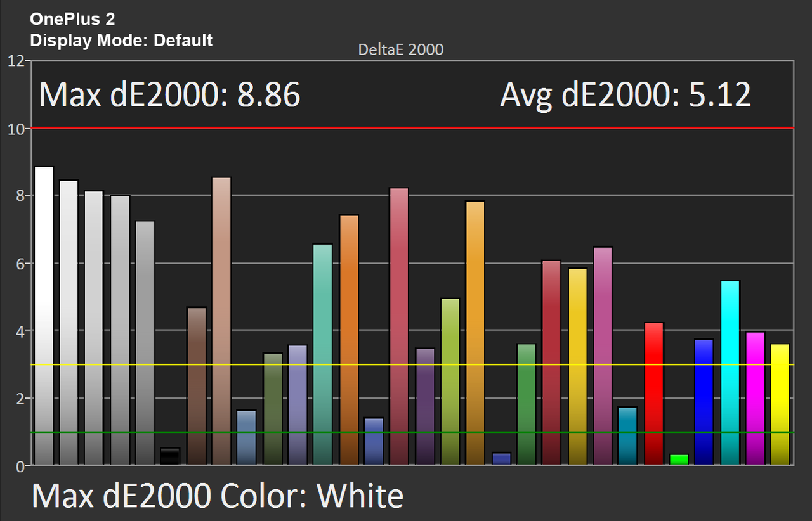The image size is (812, 521).
Task: Click the DeltaE 2000 chart title
Action: click(x=400, y=49)
